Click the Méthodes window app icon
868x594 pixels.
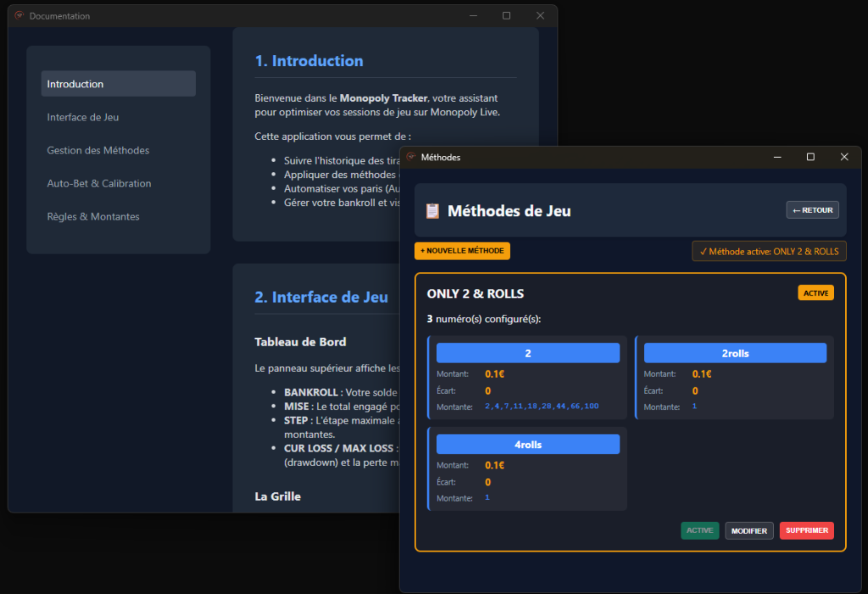pyautogui.click(x=411, y=158)
